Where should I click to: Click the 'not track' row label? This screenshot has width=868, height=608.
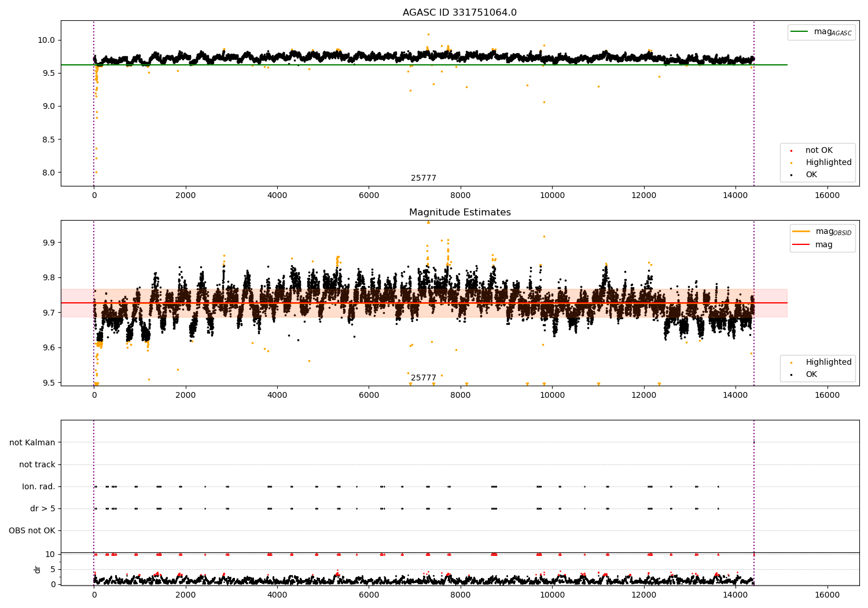(37, 464)
